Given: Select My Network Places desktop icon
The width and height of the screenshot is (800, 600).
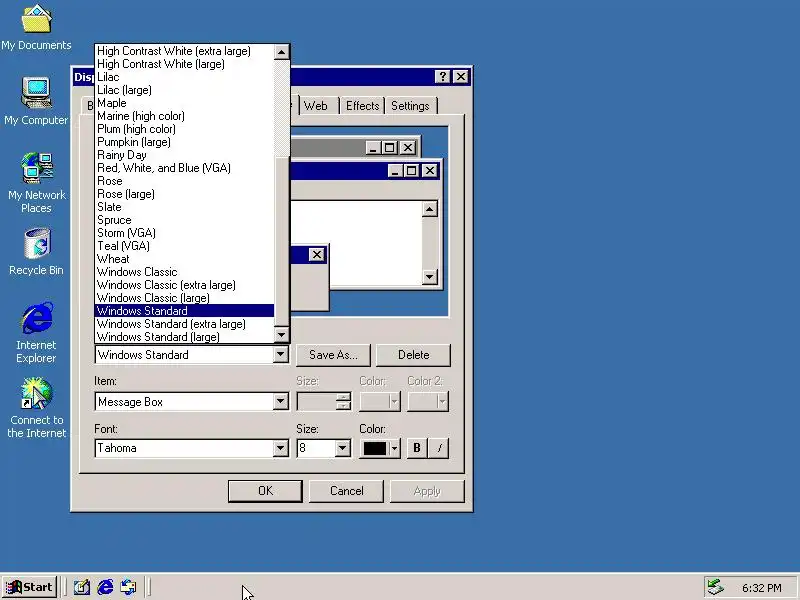Looking at the screenshot, I should point(36,183).
